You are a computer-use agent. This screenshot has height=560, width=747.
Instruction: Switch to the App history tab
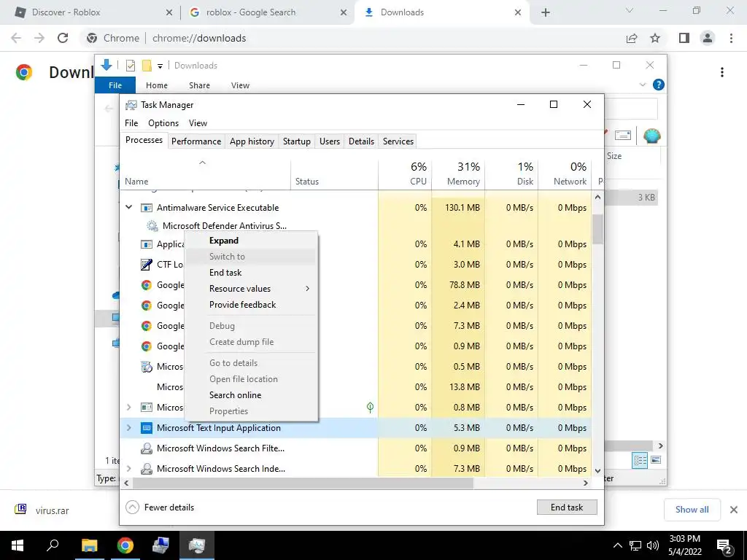click(252, 141)
